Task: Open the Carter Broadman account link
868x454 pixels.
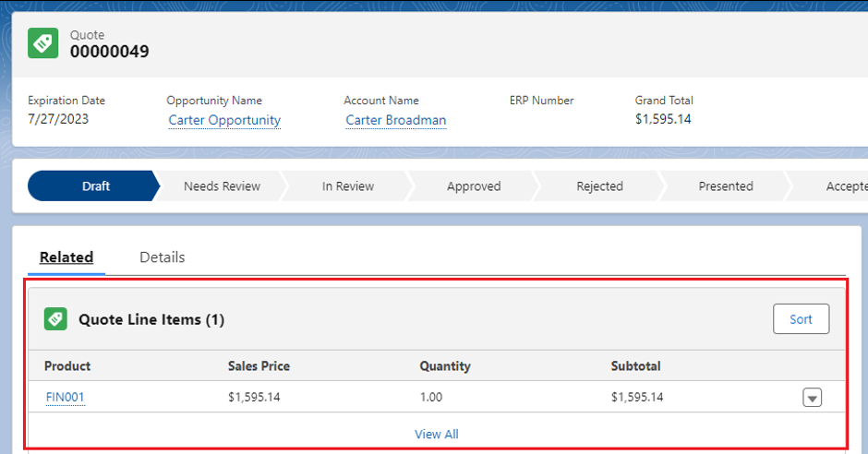Action: (395, 120)
